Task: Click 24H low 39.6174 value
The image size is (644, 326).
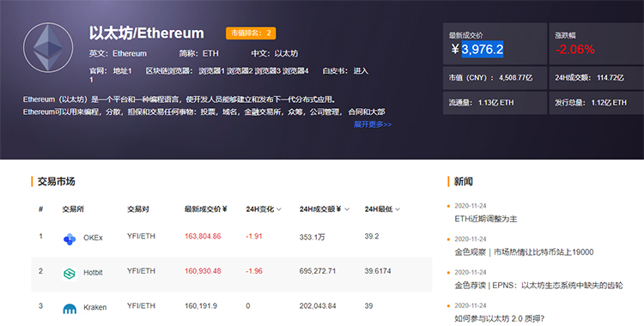Action: coord(378,271)
